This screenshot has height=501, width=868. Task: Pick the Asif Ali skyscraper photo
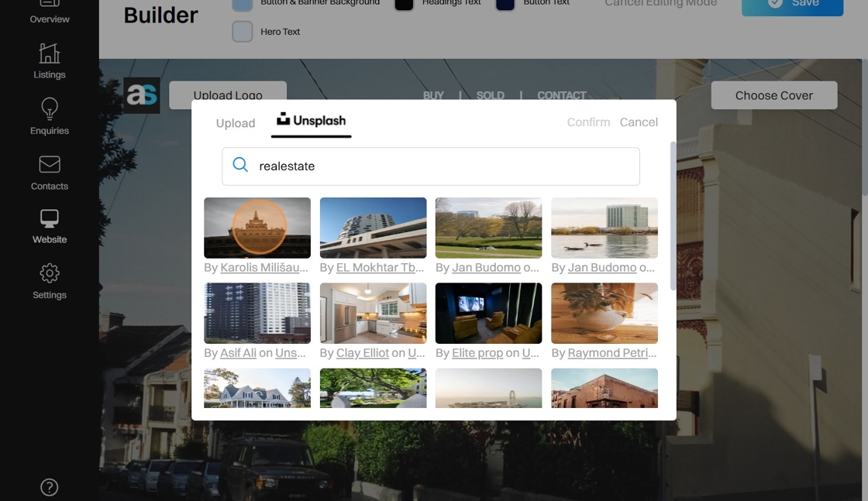(257, 313)
